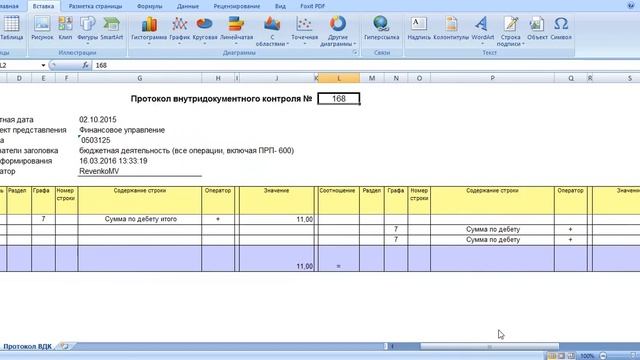640x360 pixels.
Task: Insert a Picture (Рисунок)
Action: coord(42,28)
